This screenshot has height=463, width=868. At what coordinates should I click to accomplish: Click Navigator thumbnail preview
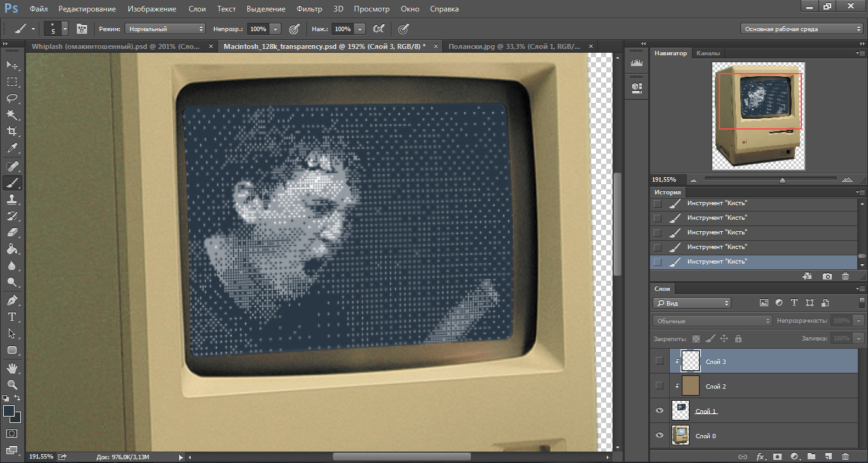[758, 116]
